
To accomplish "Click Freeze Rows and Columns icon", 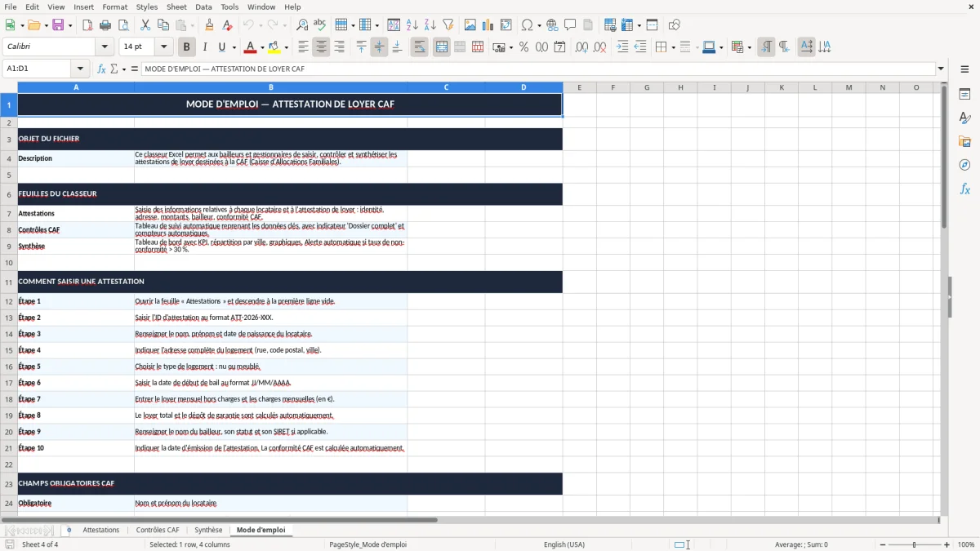I will 652,25.
